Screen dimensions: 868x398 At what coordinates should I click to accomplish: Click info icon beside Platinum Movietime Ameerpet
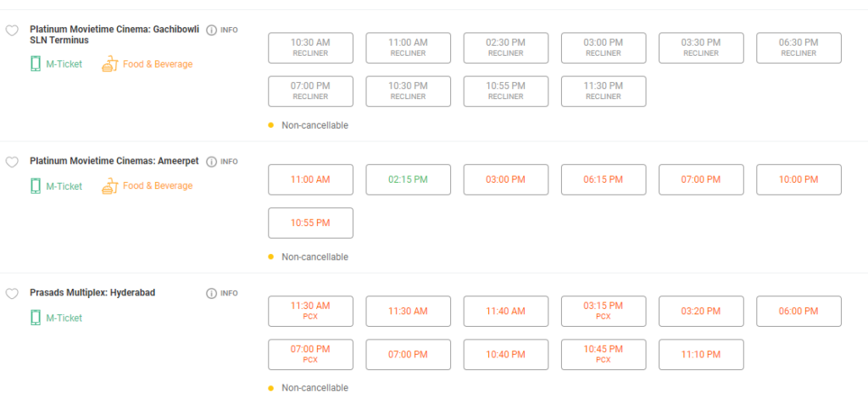pyautogui.click(x=212, y=162)
